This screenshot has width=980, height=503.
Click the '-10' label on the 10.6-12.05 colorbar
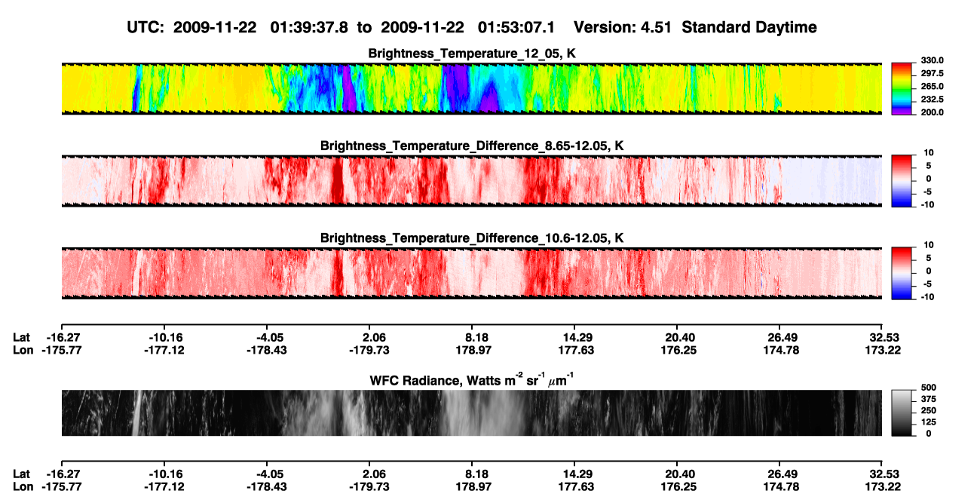(926, 297)
